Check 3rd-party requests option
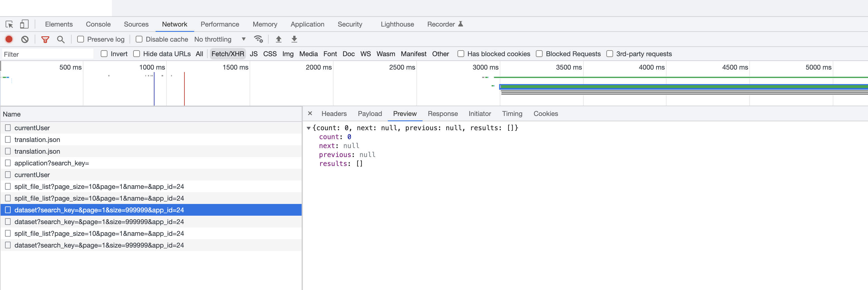Viewport: 868px width, 290px height. coord(609,54)
